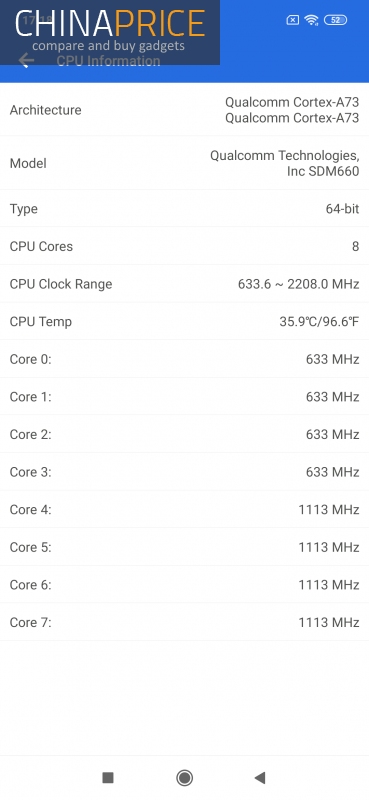Select the Core 4 frequency row
Image resolution: width=369 pixels, height=800 pixels.
tap(184, 509)
